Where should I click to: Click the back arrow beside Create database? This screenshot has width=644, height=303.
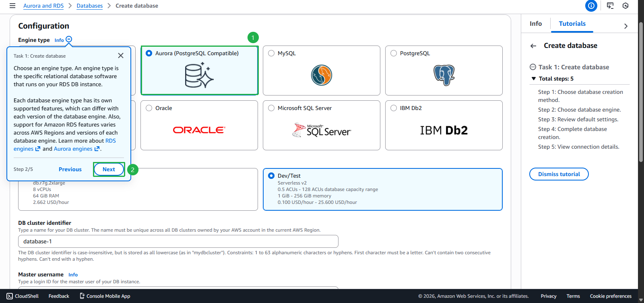(x=533, y=46)
